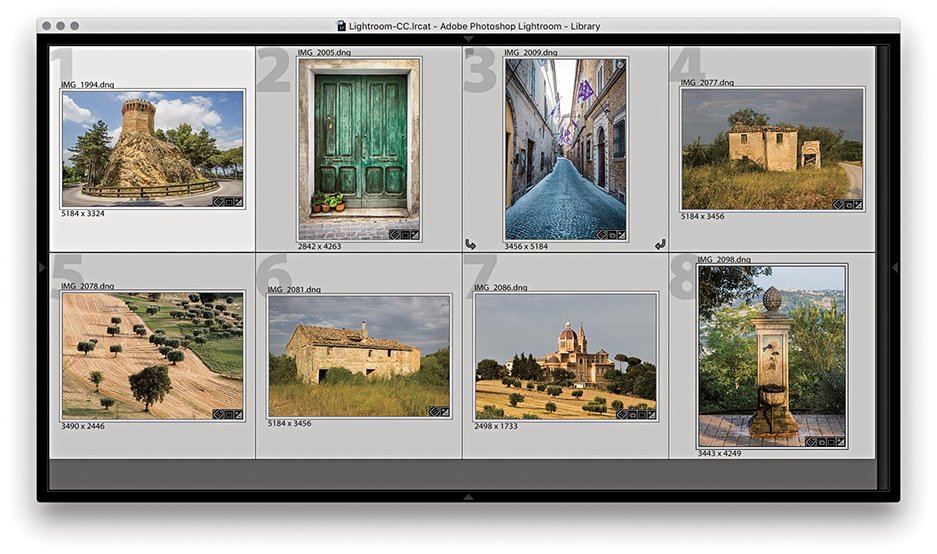
Task: Select the olive grove photo IMG_2078.dng
Action: click(x=152, y=355)
